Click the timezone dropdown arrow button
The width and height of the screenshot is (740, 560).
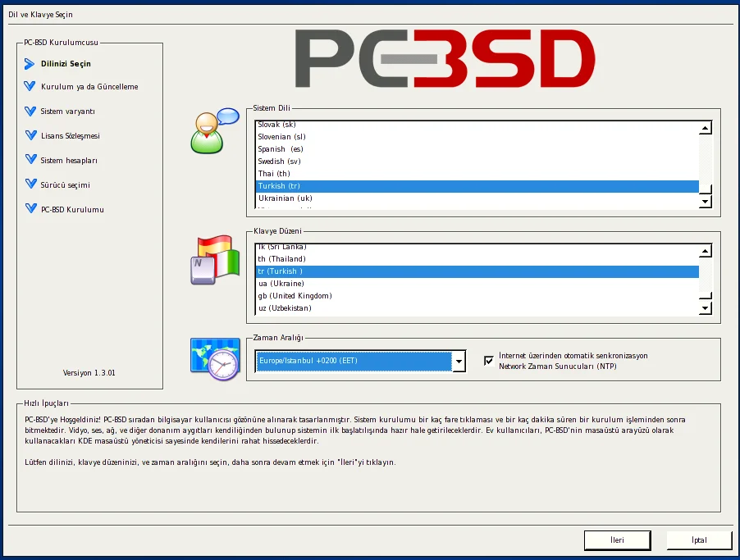[x=459, y=362]
